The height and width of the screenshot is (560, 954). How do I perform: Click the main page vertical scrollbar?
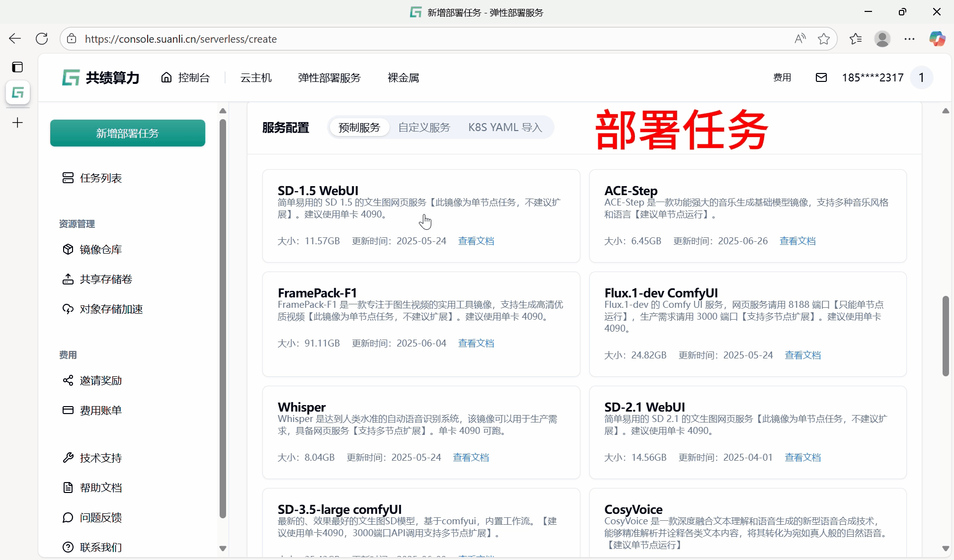(x=945, y=336)
